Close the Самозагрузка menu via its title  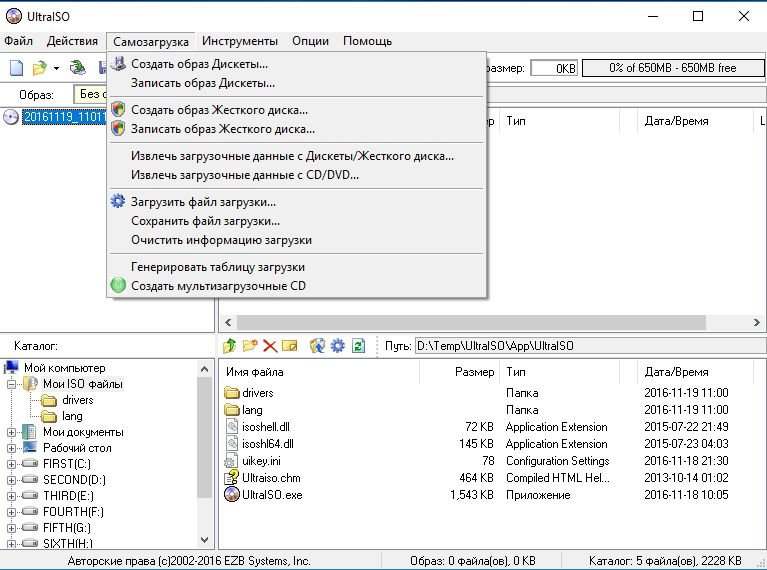[x=151, y=42]
